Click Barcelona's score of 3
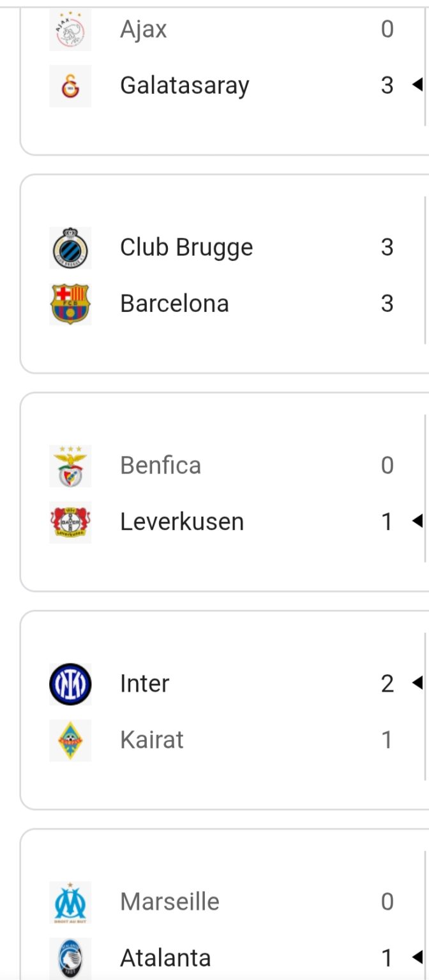 pyautogui.click(x=387, y=304)
